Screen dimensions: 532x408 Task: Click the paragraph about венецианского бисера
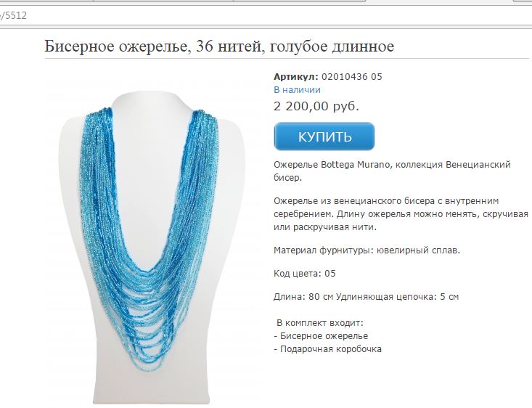coord(401,214)
